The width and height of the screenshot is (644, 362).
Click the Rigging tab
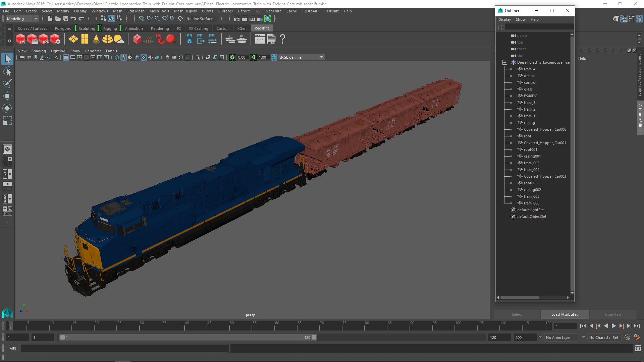(x=110, y=28)
